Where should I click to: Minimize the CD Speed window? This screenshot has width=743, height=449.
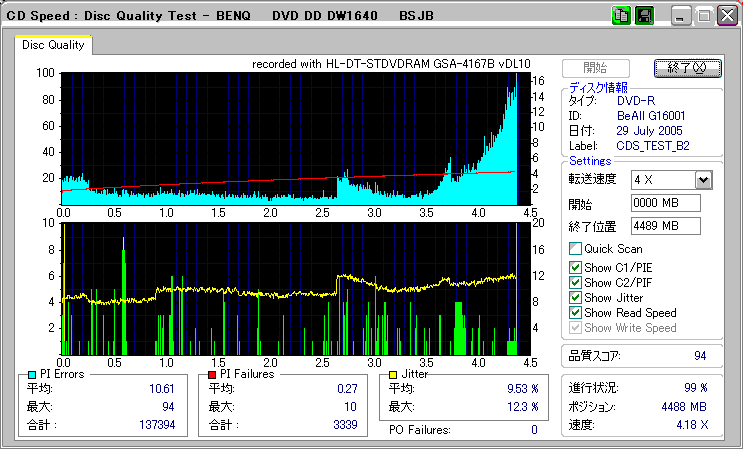tap(681, 17)
